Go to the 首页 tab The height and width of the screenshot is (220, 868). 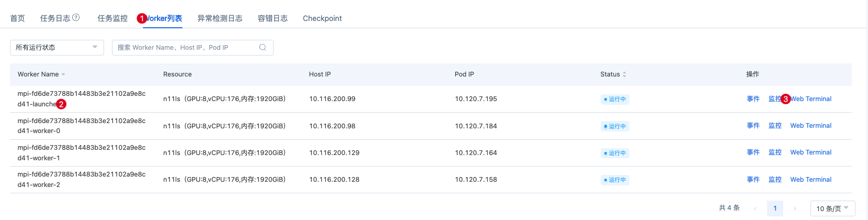click(17, 18)
